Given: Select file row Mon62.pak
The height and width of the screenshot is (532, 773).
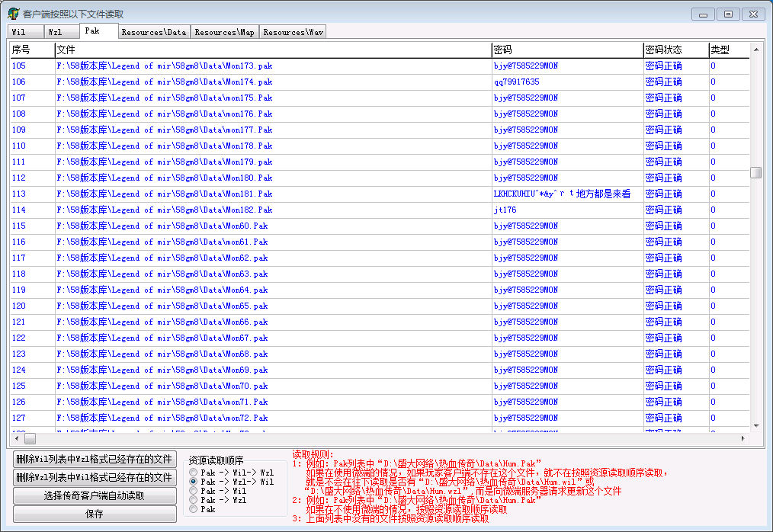Looking at the screenshot, I should [380, 258].
